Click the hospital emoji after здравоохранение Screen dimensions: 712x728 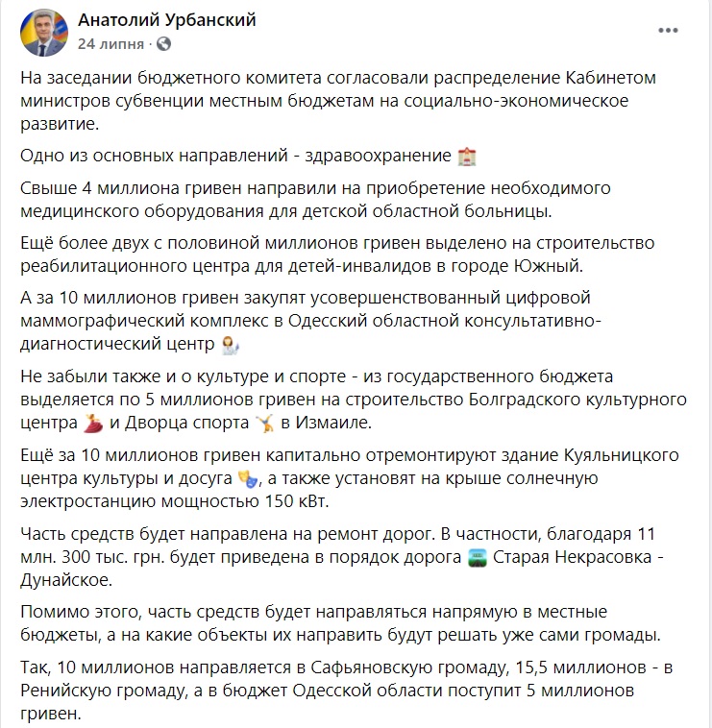[x=467, y=157]
